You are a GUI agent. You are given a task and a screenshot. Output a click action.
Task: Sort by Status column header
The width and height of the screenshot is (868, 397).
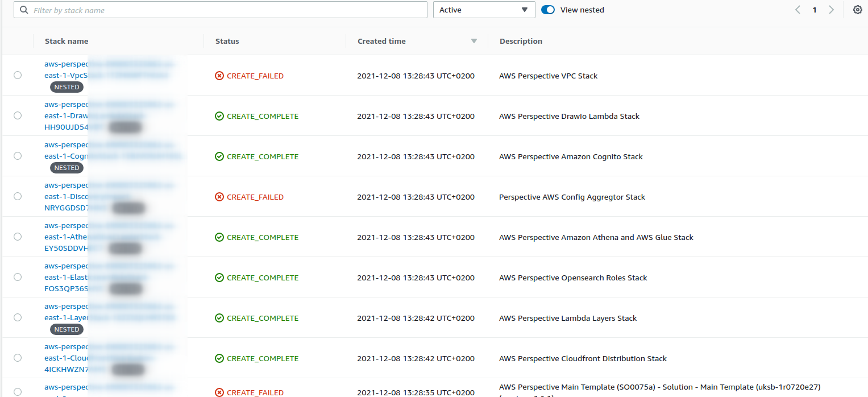[227, 41]
